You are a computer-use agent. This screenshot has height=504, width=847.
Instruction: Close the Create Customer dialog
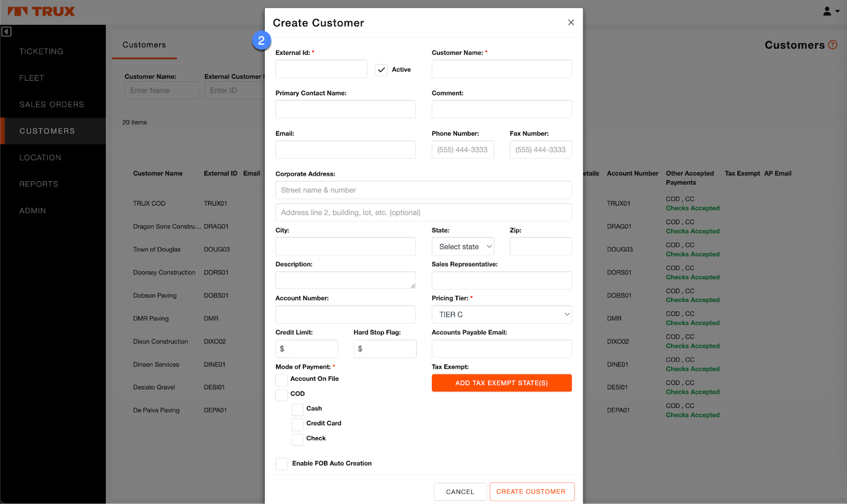click(571, 22)
